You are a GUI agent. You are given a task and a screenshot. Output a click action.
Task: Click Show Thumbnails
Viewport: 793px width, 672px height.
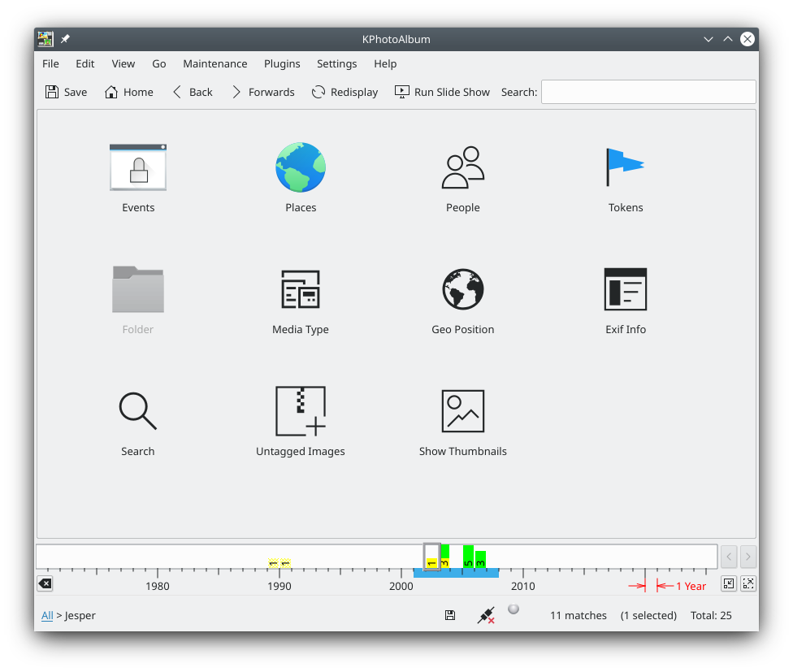point(463,422)
